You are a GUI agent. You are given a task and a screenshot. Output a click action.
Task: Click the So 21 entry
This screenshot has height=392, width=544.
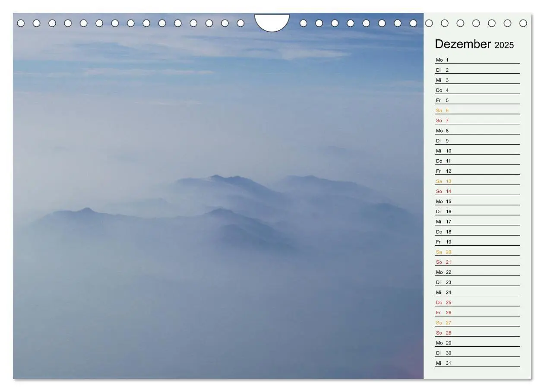coord(477,262)
